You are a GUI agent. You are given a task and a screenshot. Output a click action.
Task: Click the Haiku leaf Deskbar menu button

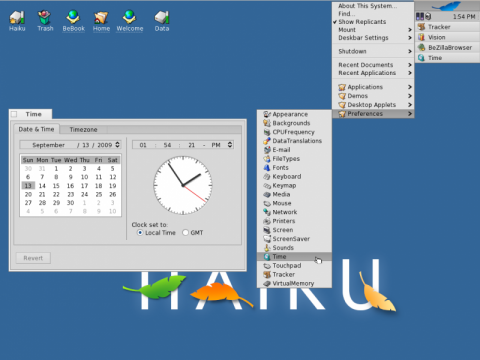447,6
